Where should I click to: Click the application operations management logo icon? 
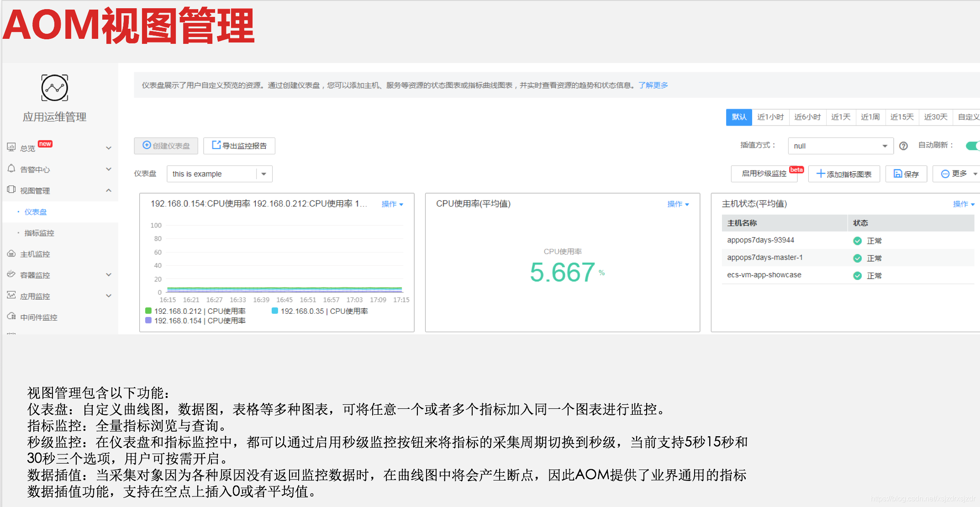[55, 88]
